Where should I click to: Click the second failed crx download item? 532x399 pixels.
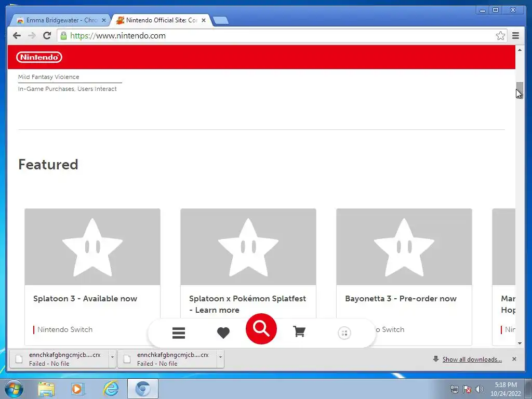[167, 359]
